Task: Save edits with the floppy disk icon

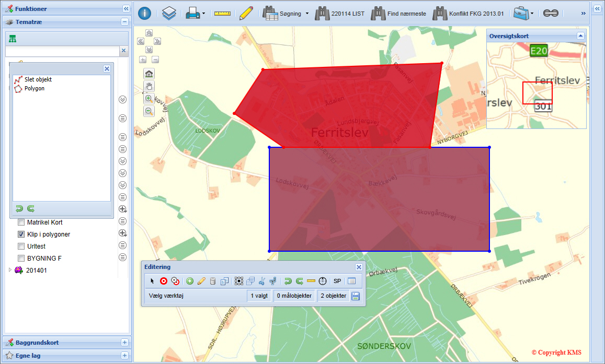Action: pos(356,296)
